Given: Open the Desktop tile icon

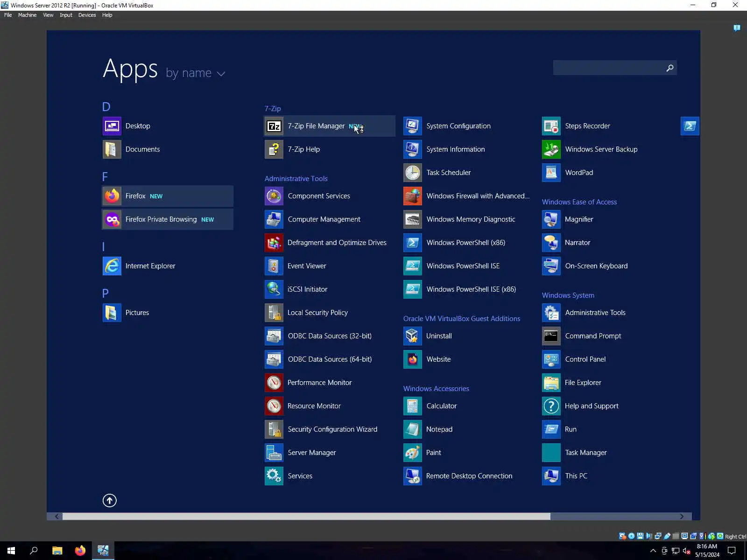Looking at the screenshot, I should (x=112, y=126).
